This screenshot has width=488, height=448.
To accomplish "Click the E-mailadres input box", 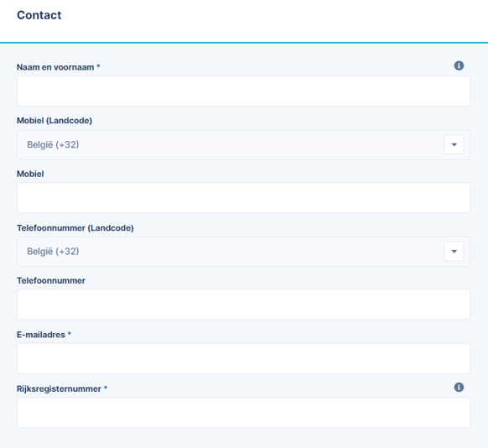I will [x=243, y=358].
